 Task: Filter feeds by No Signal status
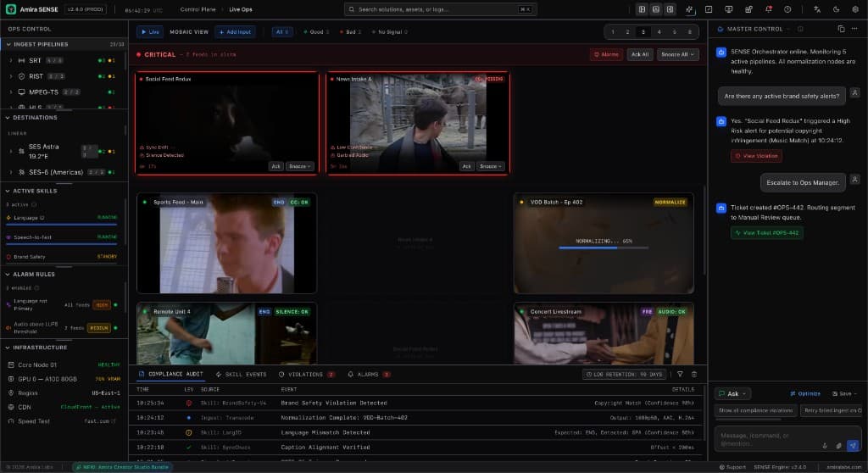[390, 32]
